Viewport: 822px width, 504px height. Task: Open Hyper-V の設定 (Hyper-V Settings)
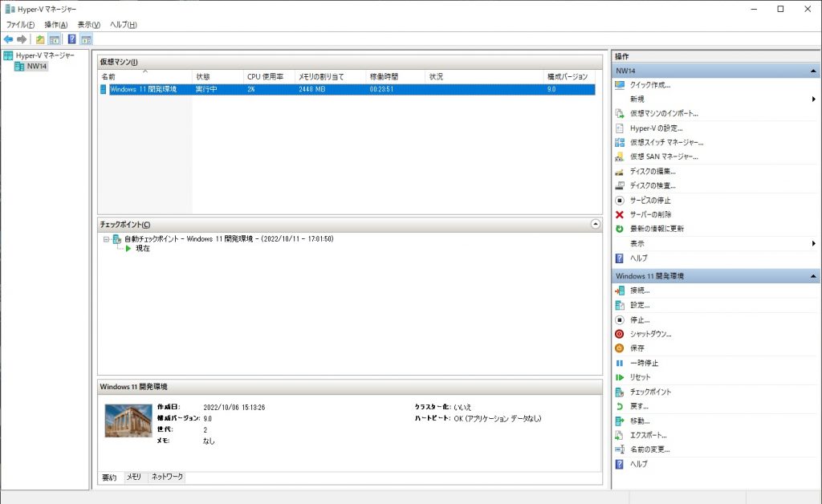pyautogui.click(x=657, y=128)
